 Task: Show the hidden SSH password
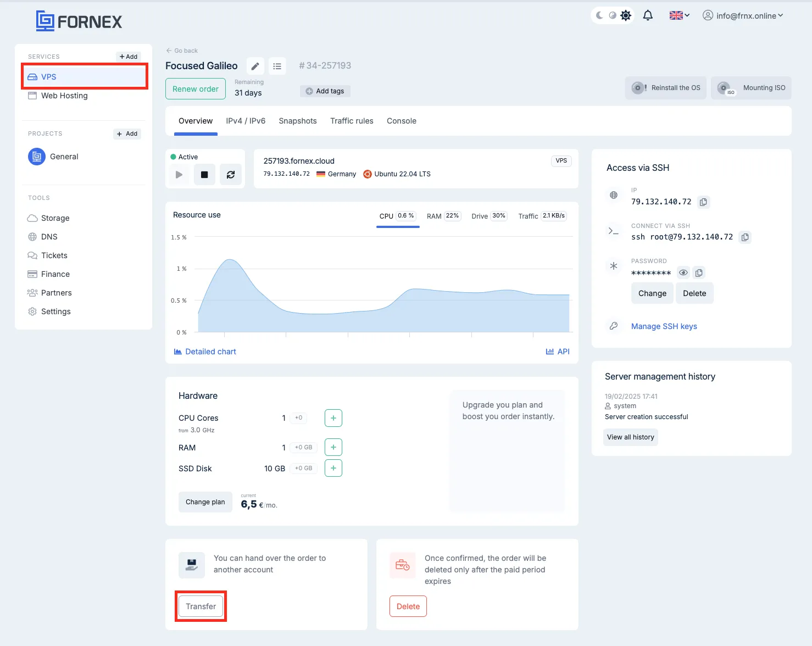coord(683,273)
